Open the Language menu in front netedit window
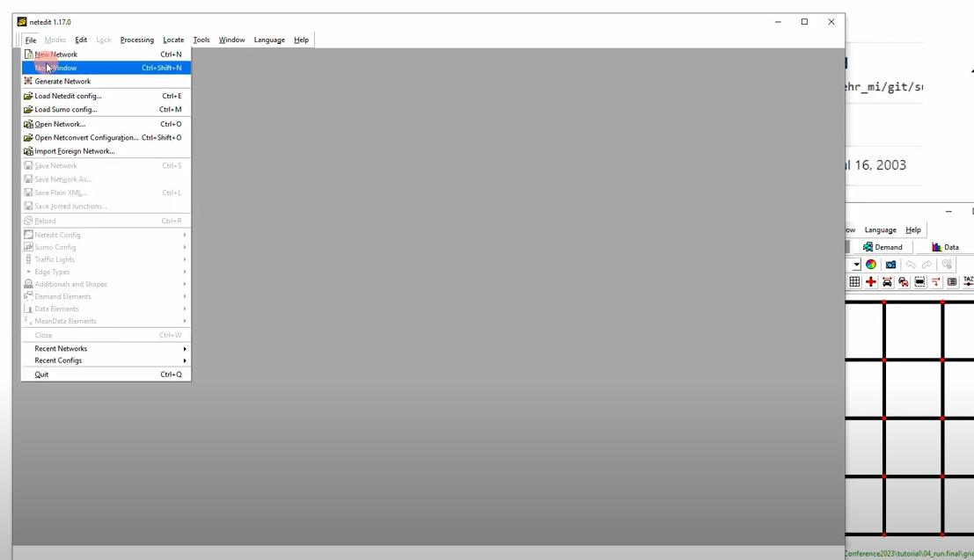This screenshot has width=974, height=560. [x=269, y=40]
